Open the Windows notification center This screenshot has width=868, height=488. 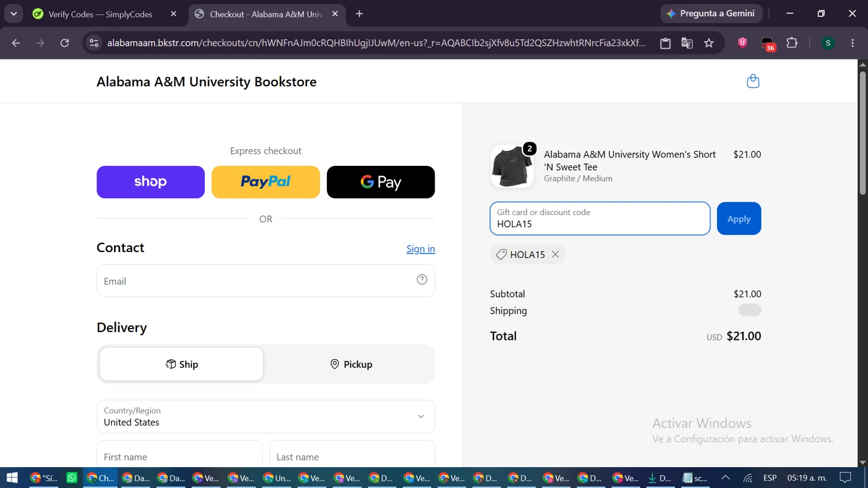point(845,478)
